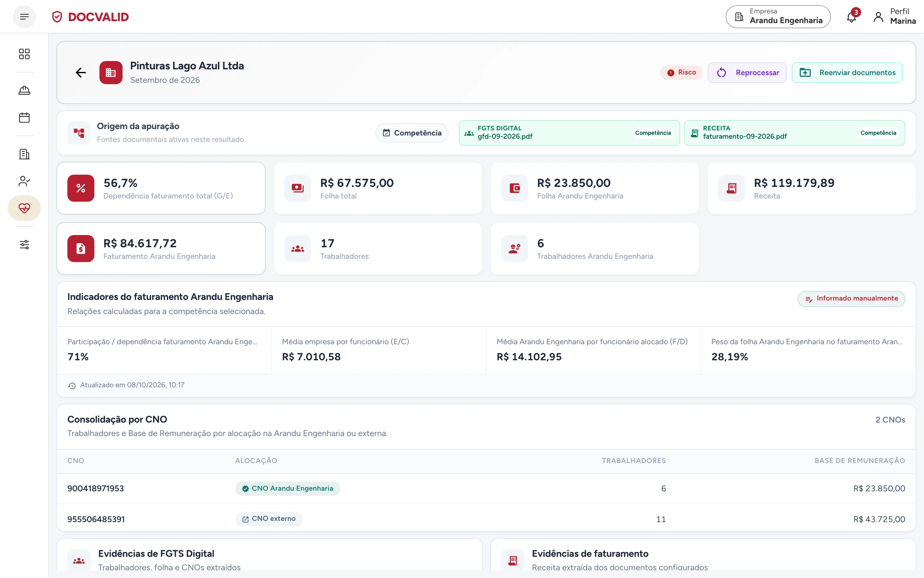Click the Evidências de faturamento receipt icon
This screenshot has width=924, height=578.
pyautogui.click(x=513, y=560)
